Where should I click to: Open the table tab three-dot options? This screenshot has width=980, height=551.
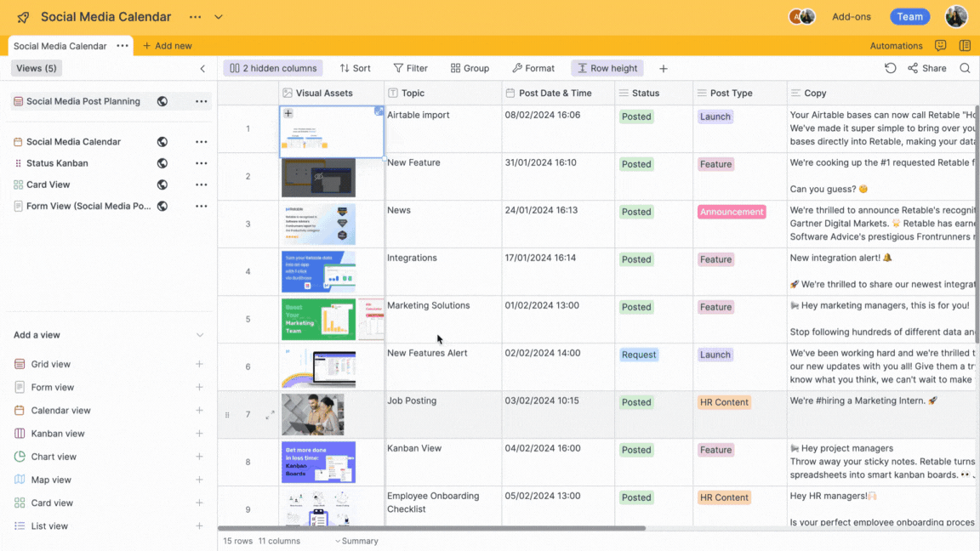point(122,46)
